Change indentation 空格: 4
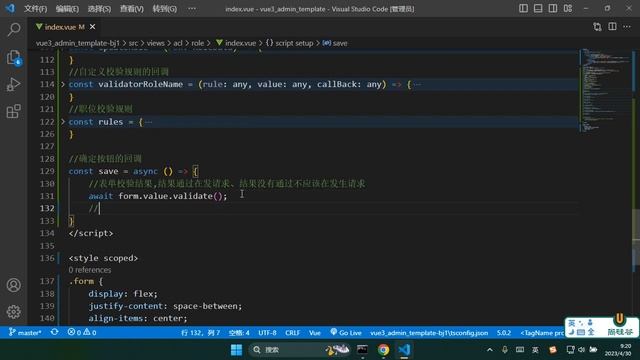The image size is (640, 360). coord(239,333)
